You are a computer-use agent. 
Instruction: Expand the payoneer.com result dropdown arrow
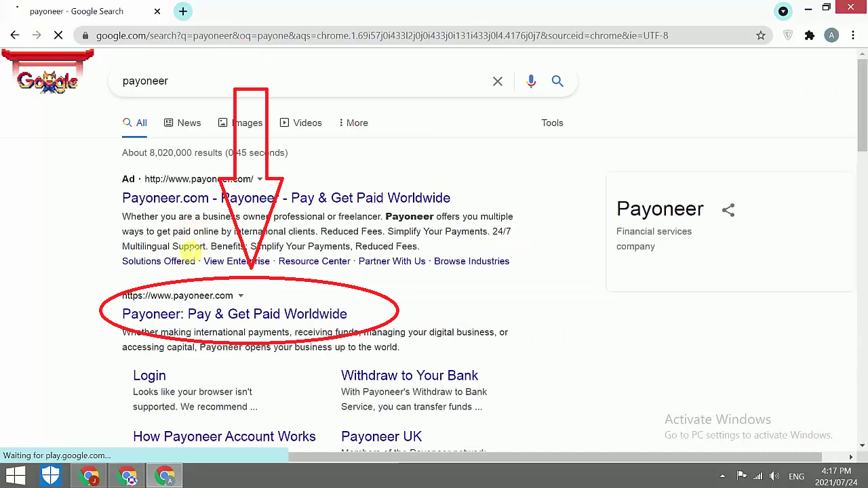(x=241, y=296)
